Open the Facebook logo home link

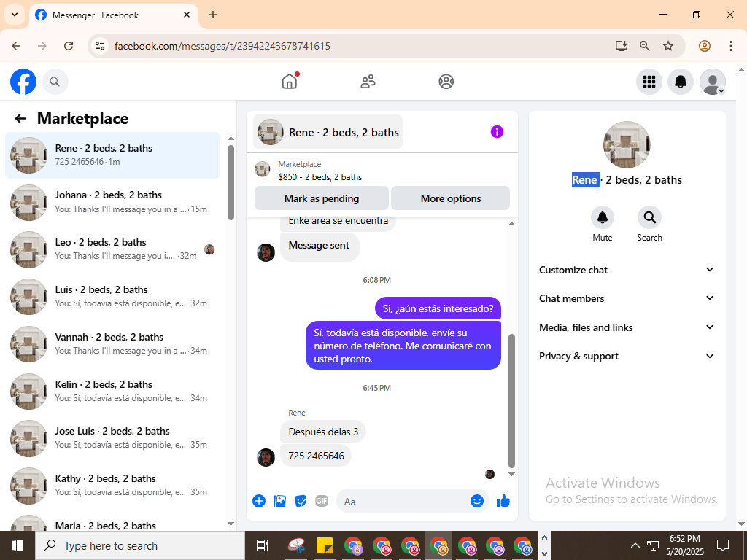point(23,82)
